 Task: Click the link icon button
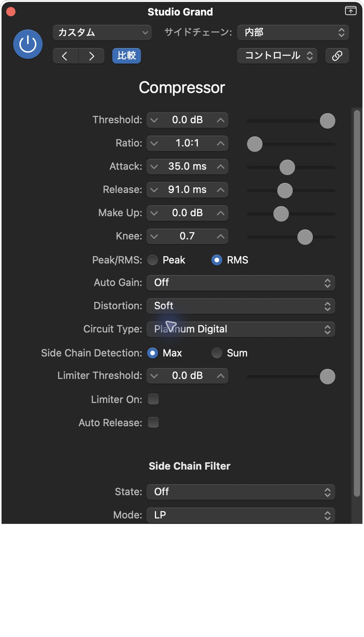pyautogui.click(x=337, y=56)
